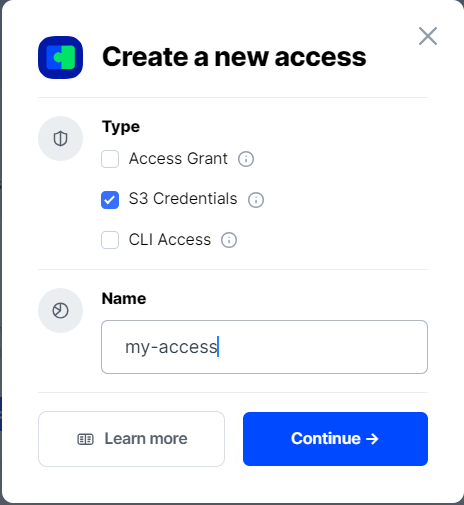Open the Learn more documentation button
The height and width of the screenshot is (505, 464).
click(131, 439)
